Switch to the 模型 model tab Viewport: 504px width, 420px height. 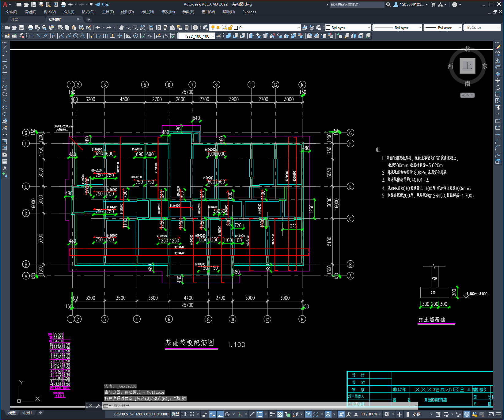point(12,413)
